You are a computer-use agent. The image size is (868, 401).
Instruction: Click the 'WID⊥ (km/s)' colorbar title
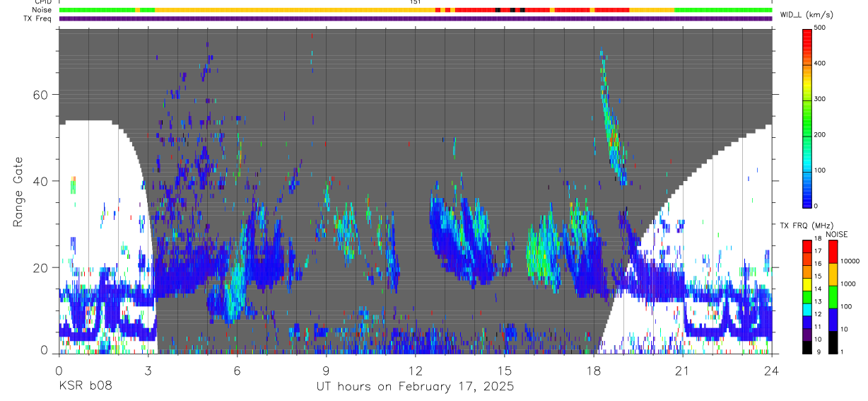(x=806, y=15)
